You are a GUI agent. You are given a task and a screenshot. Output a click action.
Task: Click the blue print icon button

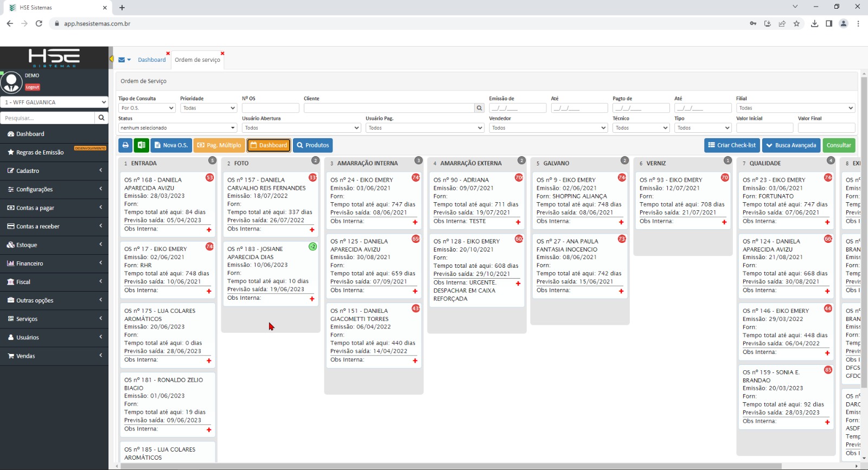pos(125,145)
